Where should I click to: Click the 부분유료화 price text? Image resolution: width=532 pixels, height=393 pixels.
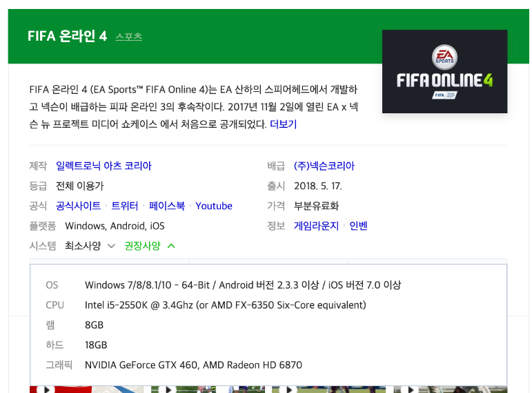coord(316,206)
